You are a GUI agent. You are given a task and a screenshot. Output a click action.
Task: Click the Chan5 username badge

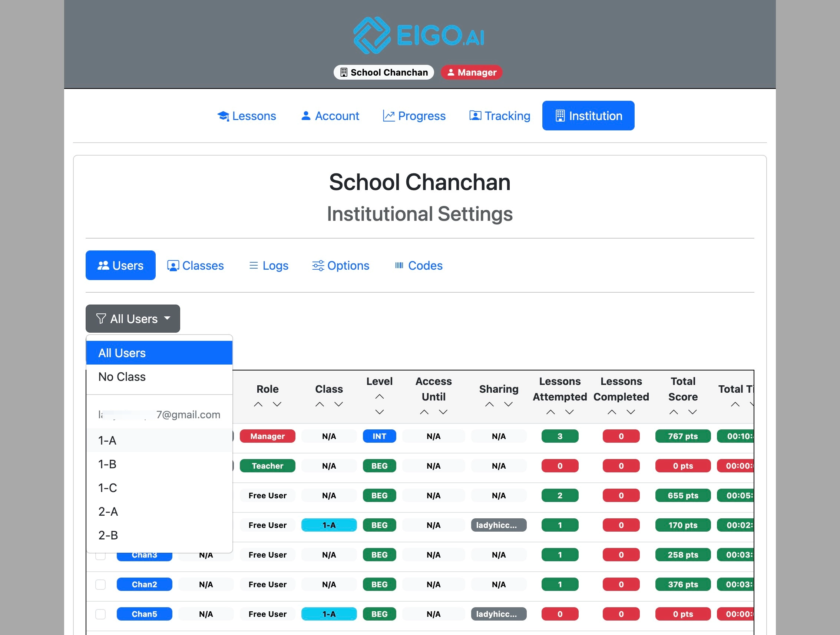click(x=144, y=614)
